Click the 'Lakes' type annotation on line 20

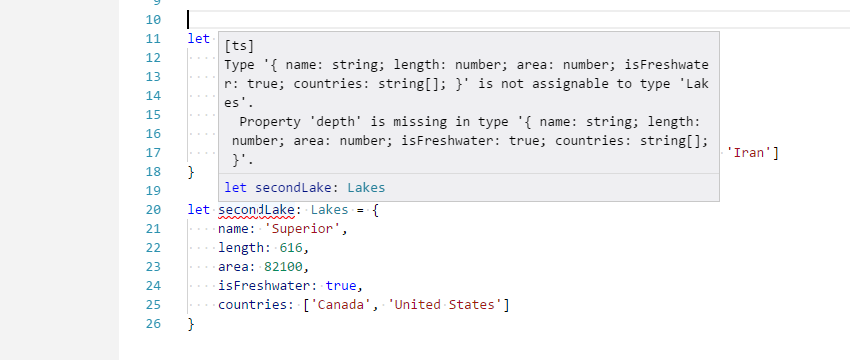click(329, 209)
